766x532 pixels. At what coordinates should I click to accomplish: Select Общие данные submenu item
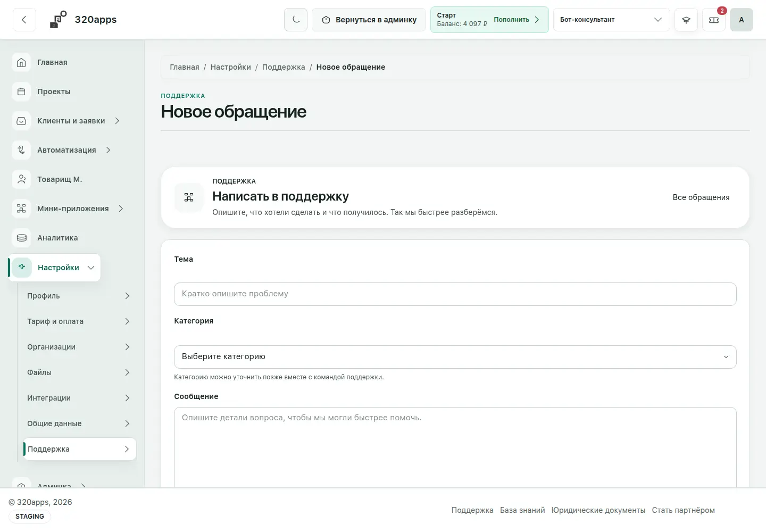pos(79,423)
